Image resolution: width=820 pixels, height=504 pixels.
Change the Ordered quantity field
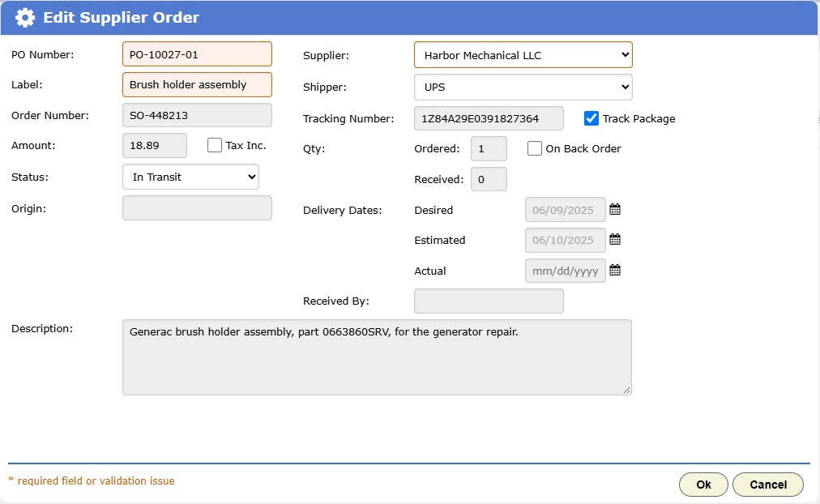click(489, 149)
